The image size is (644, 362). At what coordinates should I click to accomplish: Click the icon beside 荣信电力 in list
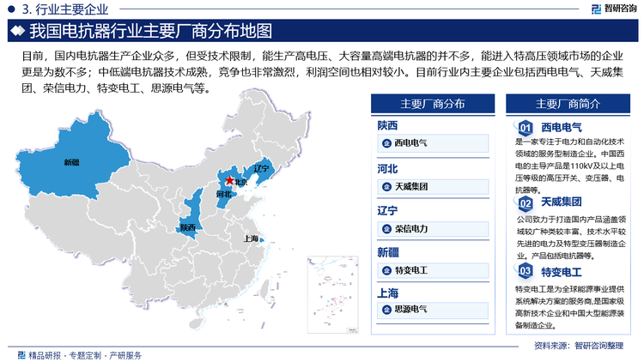tap(386, 229)
